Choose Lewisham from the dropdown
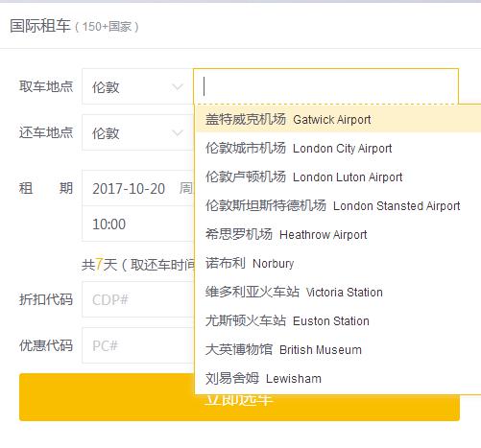481x448 pixels. [x=338, y=378]
